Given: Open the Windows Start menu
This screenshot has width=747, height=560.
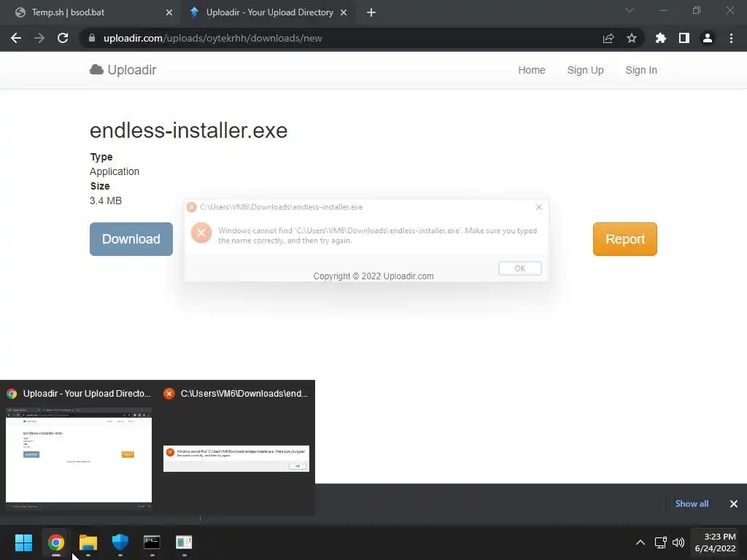Looking at the screenshot, I should [x=23, y=542].
